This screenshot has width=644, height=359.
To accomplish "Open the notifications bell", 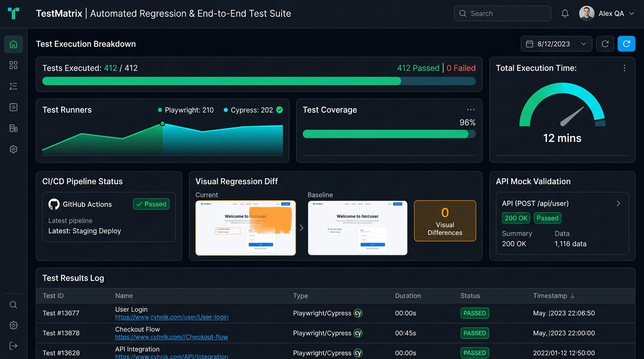I will point(565,14).
